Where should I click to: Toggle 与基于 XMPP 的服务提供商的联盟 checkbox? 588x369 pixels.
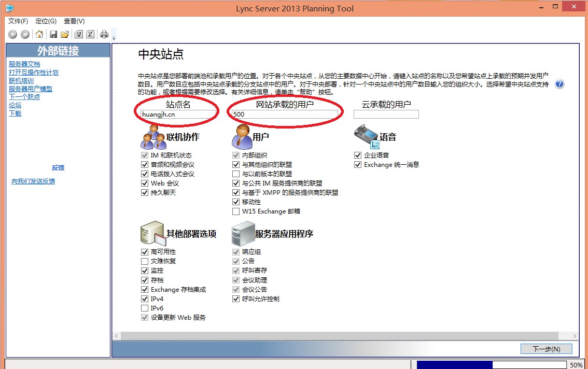pos(236,193)
